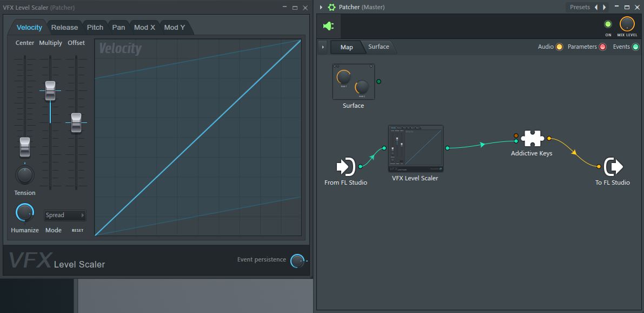Select the From FL Studio input node
Image resolution: width=644 pixels, height=313 pixels.
click(x=346, y=167)
